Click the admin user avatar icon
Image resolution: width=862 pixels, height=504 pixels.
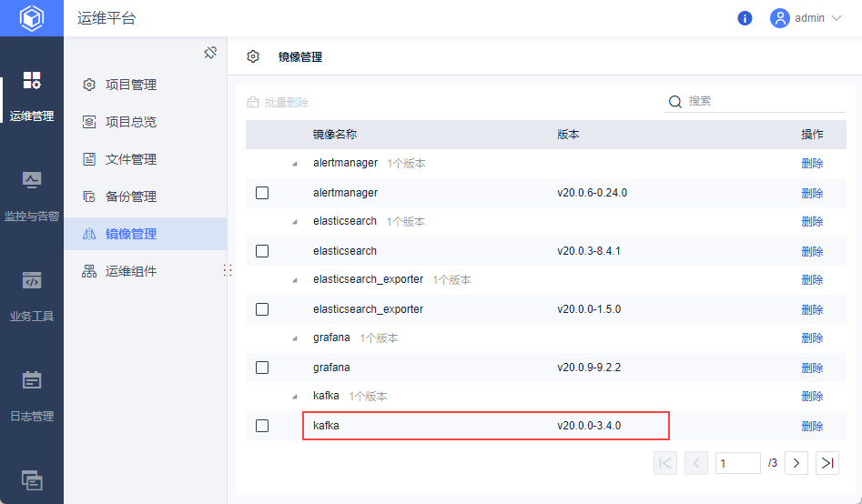coord(779,18)
